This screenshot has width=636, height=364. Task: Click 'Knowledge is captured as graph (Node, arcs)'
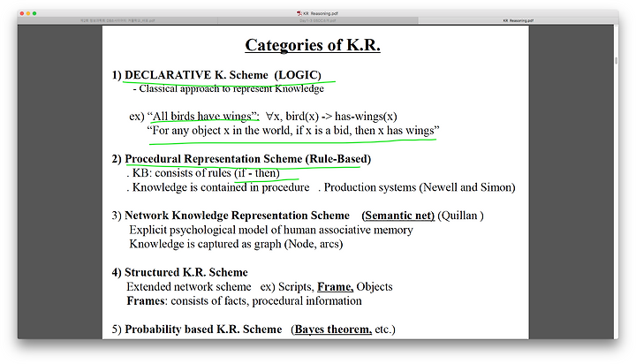[x=236, y=245]
